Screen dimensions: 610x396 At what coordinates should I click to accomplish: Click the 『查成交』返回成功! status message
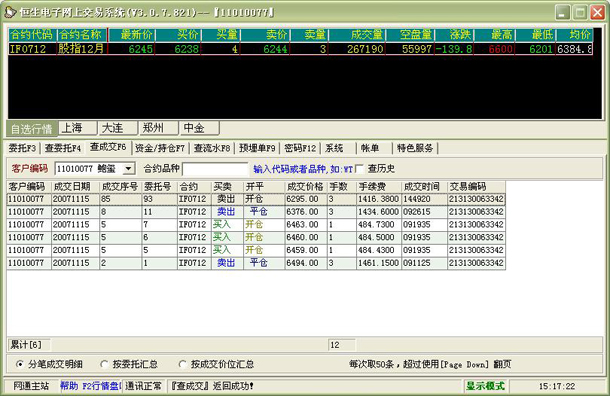[x=213, y=386]
